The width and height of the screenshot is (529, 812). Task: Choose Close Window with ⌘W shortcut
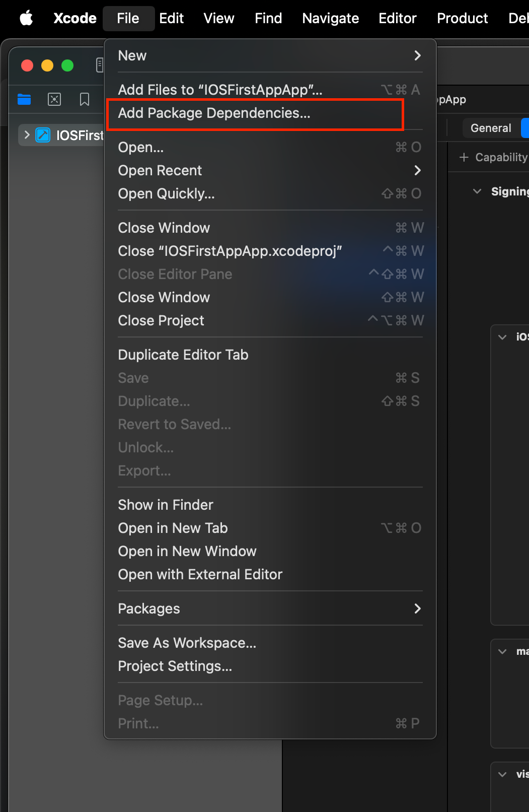270,228
